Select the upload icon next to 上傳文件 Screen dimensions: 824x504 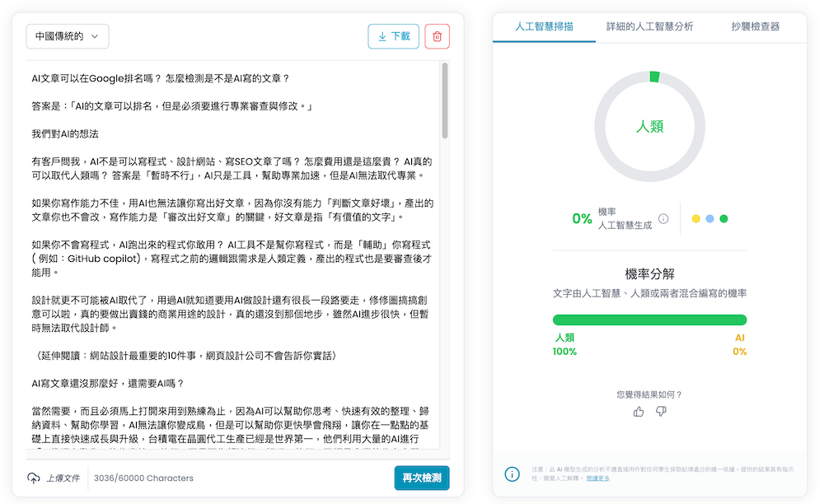33,478
